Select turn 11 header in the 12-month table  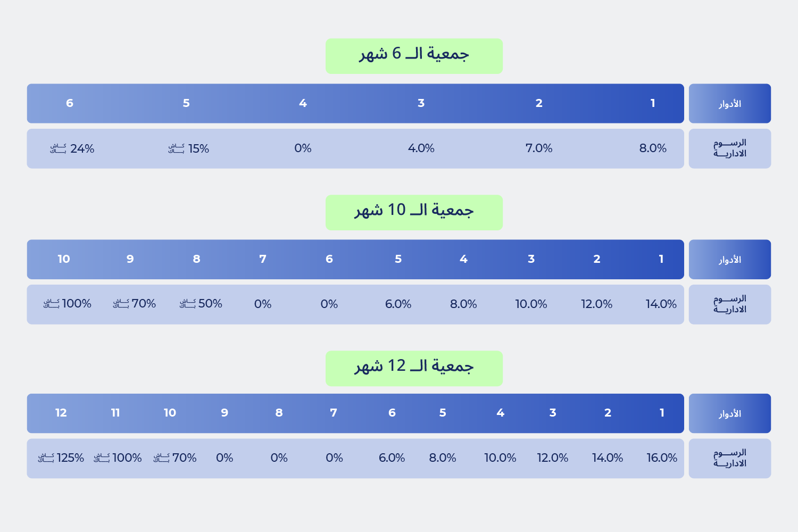point(115,413)
